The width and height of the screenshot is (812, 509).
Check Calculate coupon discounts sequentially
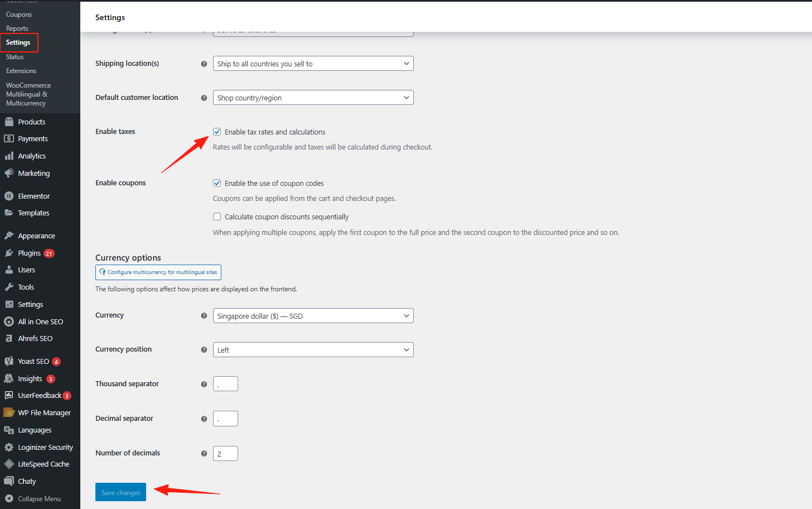217,217
